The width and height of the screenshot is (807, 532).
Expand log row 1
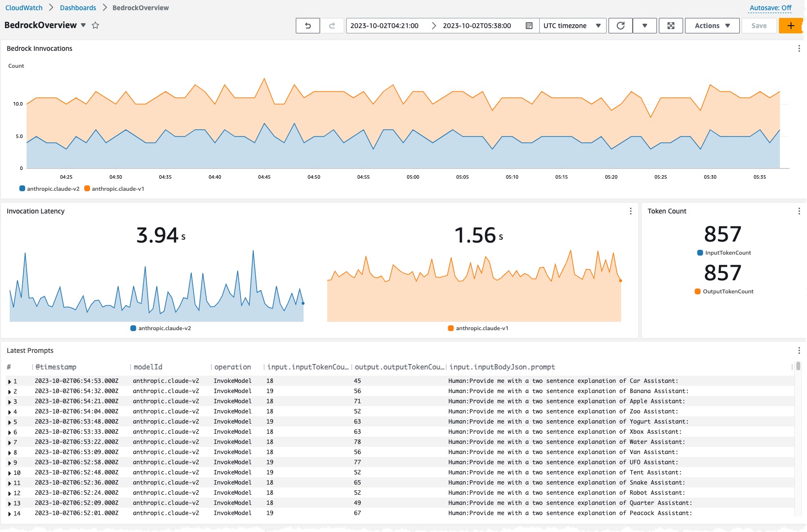(x=10, y=381)
